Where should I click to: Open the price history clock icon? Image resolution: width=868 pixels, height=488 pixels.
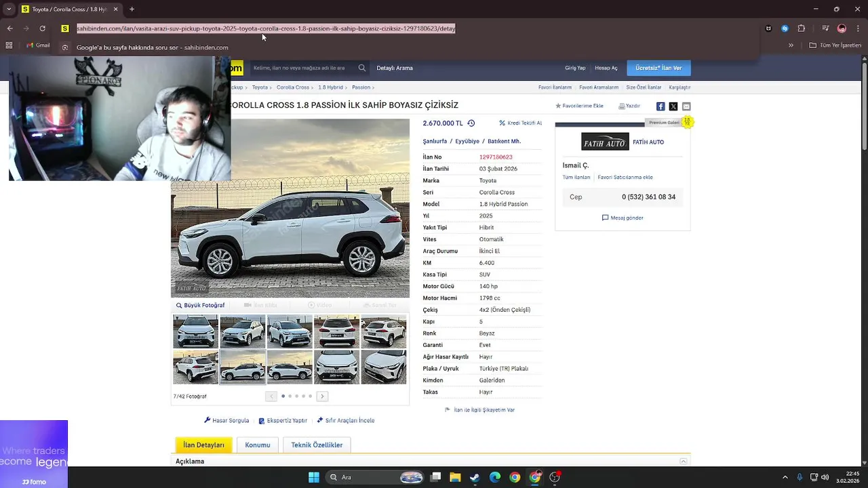coord(471,123)
